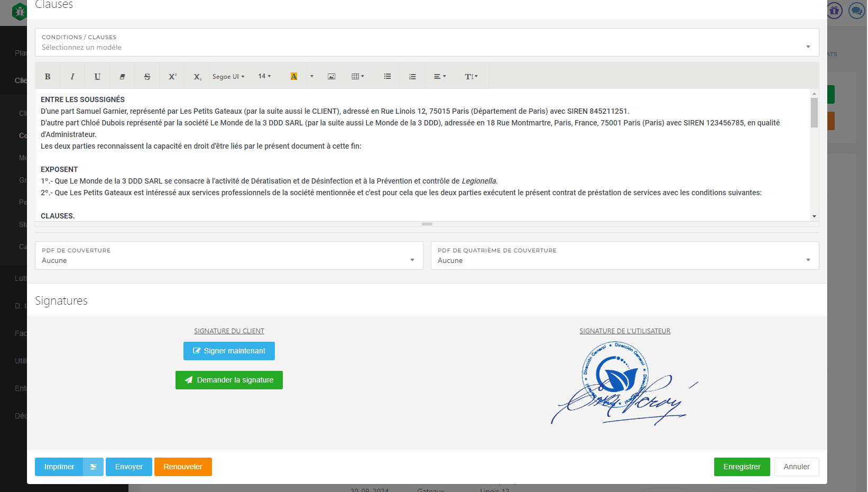Open print options next to Imprimer
Image resolution: width=868 pixels, height=492 pixels.
[93, 467]
